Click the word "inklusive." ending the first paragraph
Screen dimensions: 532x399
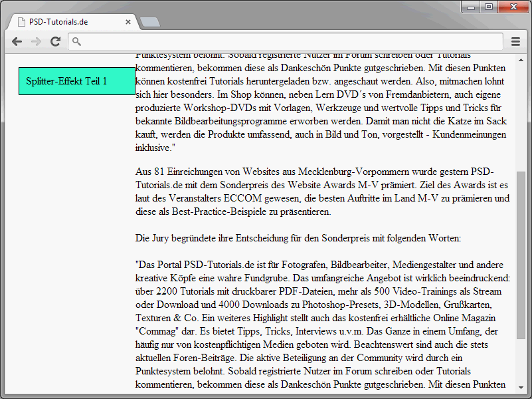tap(154, 148)
